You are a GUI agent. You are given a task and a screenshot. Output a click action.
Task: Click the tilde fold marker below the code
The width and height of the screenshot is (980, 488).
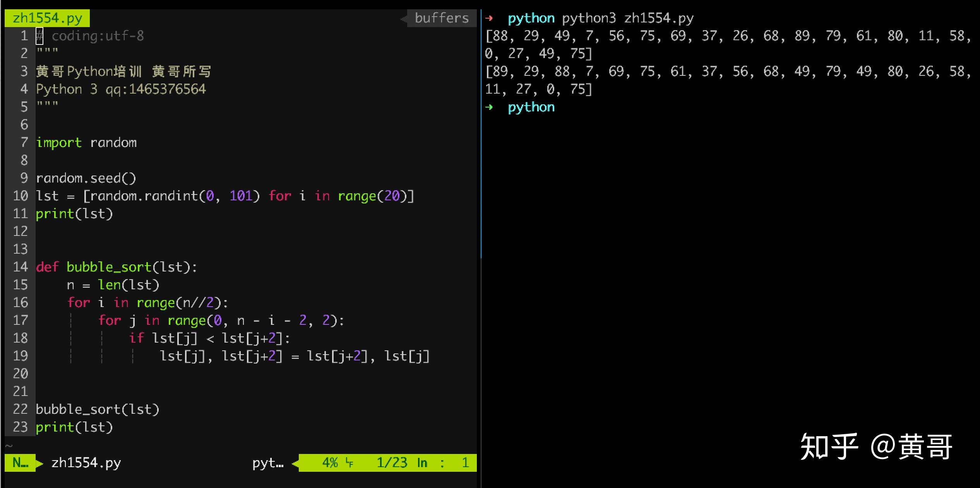click(x=9, y=445)
